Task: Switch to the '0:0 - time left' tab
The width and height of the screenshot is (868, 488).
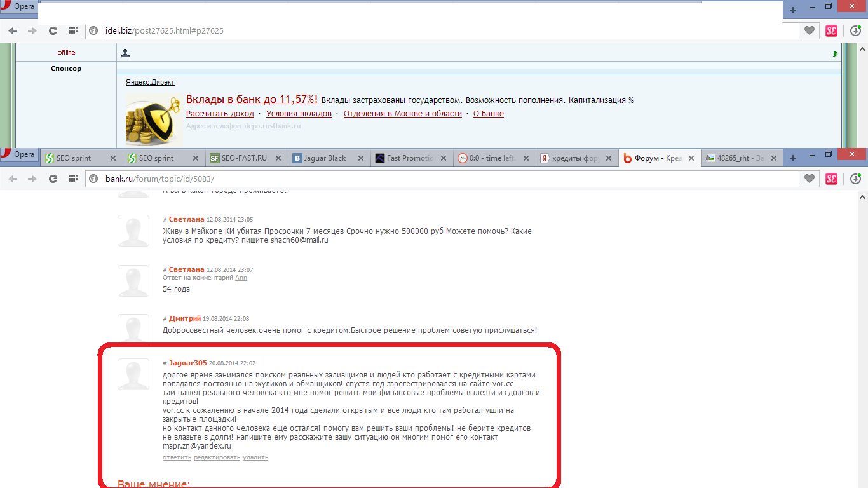Action: coord(494,158)
